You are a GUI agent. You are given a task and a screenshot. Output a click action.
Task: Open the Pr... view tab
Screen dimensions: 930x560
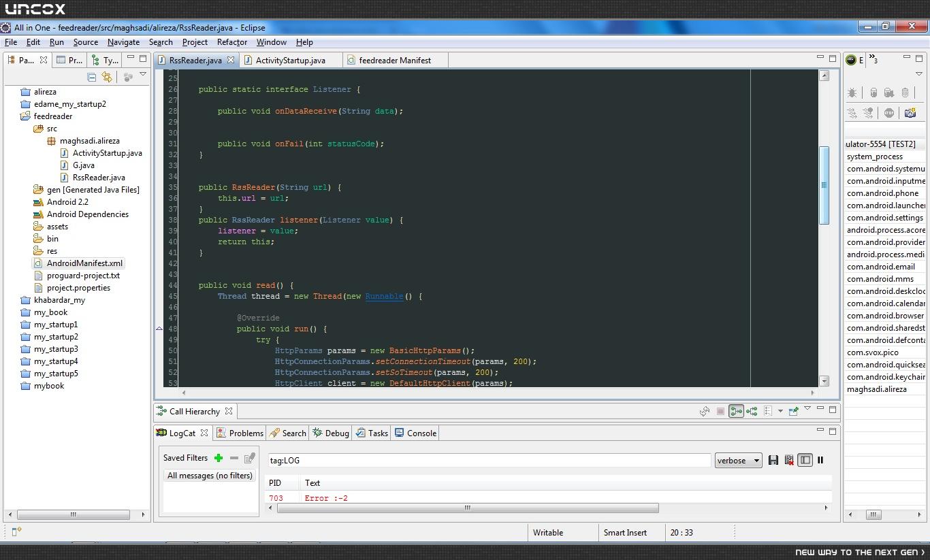coord(69,60)
